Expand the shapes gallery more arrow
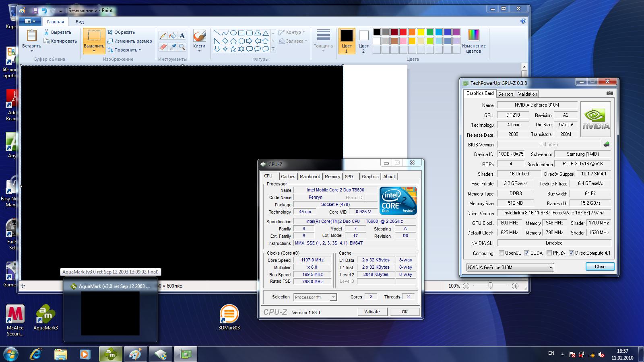 [273, 49]
